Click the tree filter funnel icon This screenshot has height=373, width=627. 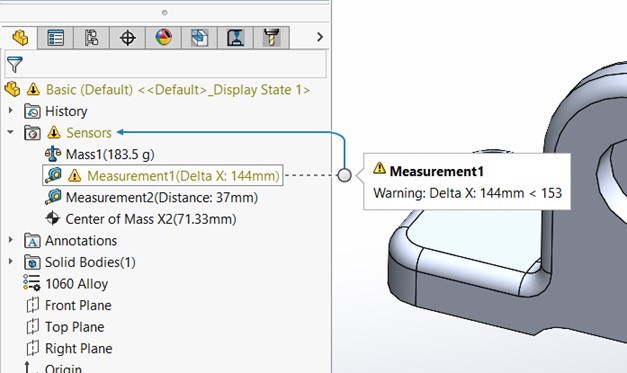pyautogui.click(x=14, y=64)
